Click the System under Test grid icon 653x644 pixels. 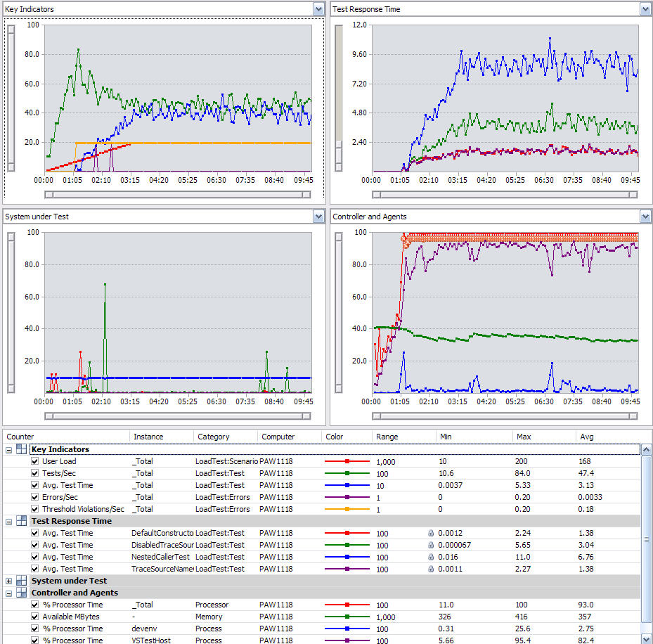(22, 581)
